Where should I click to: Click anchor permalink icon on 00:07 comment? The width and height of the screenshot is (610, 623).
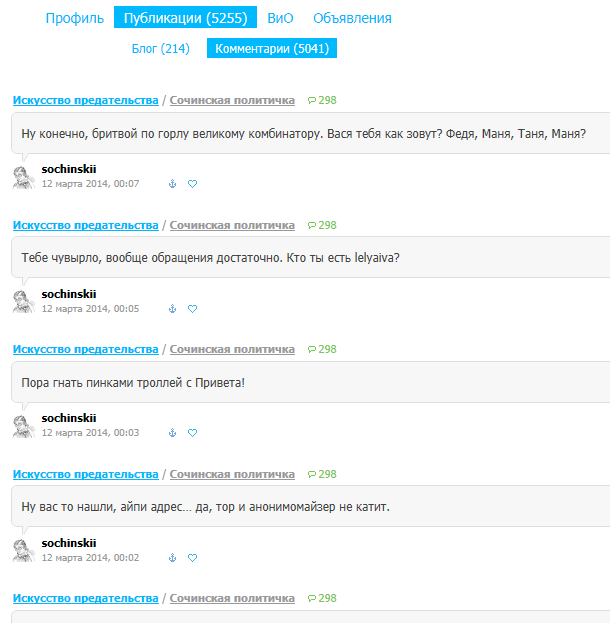tap(172, 184)
